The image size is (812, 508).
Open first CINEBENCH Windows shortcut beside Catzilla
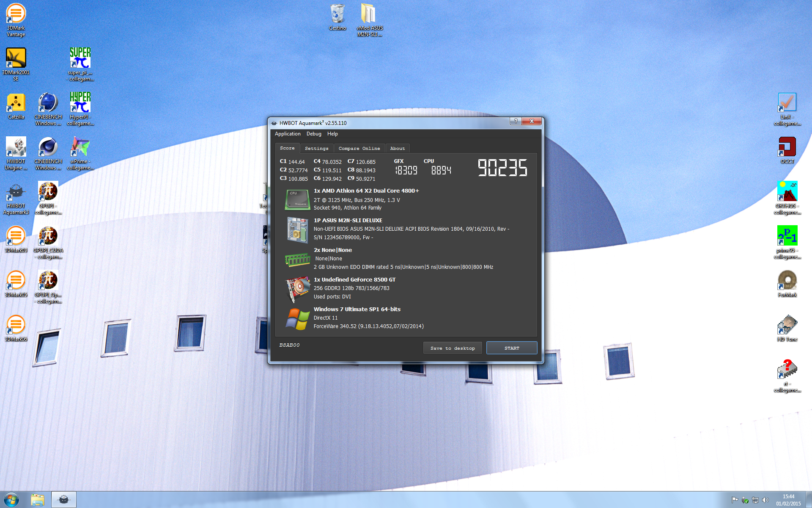point(48,109)
